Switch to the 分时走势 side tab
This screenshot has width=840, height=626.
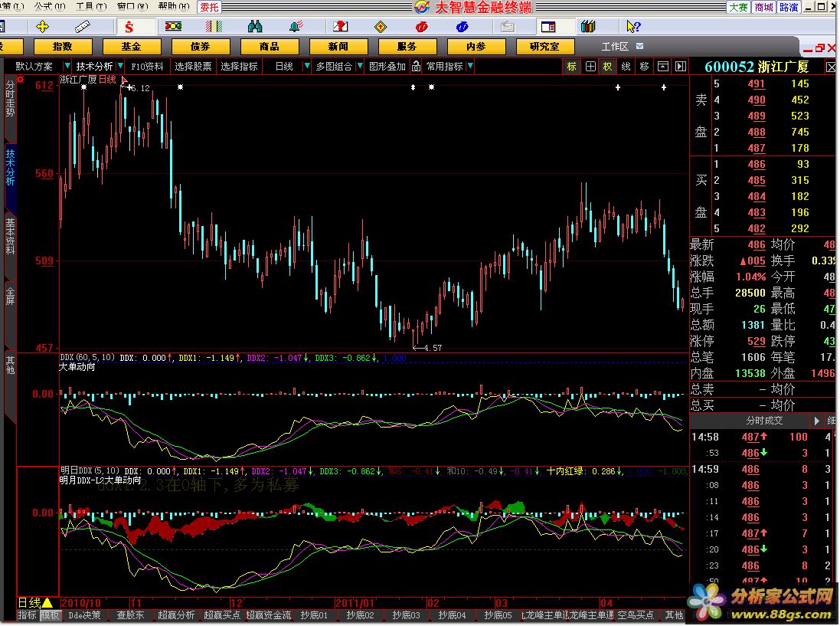[10, 98]
